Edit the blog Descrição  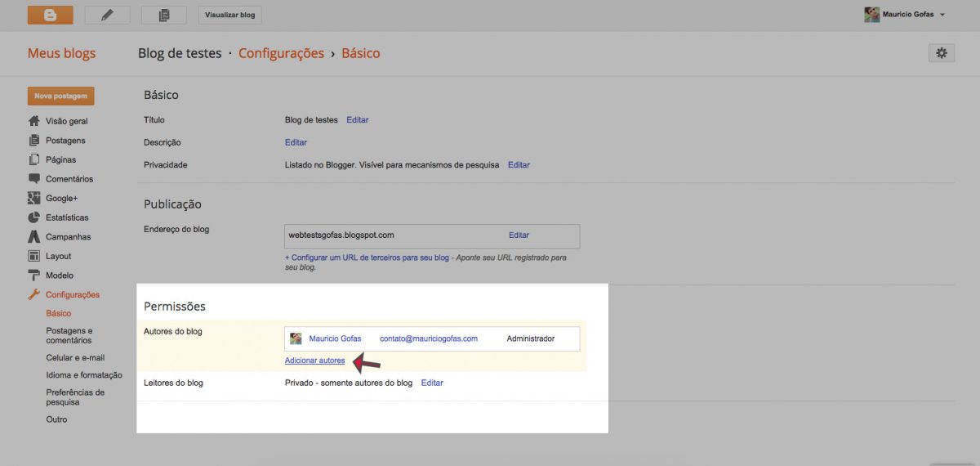[296, 142]
